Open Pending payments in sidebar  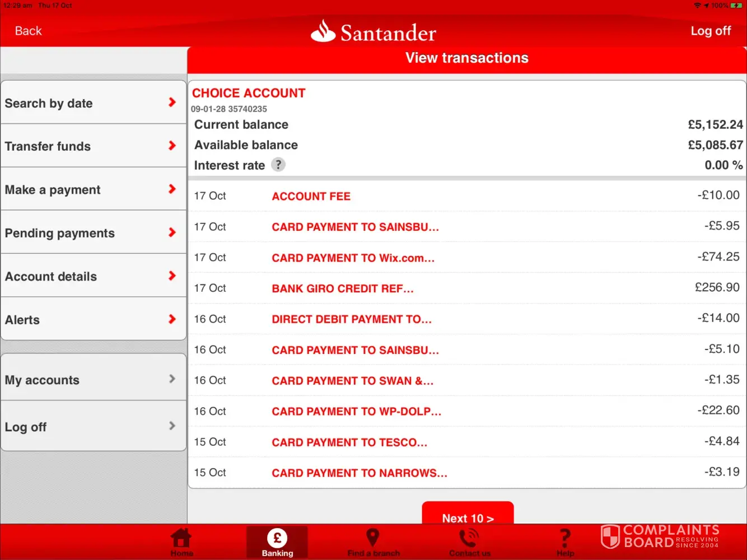click(x=94, y=232)
